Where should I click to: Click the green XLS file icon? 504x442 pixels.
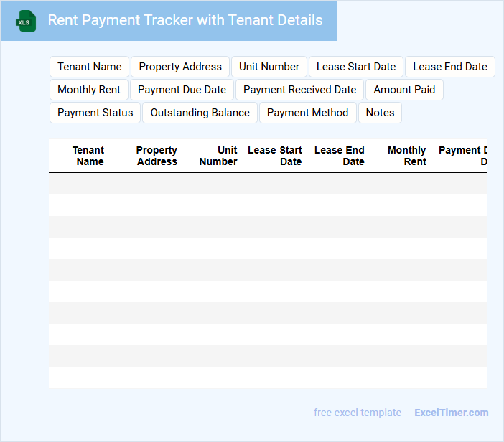click(26, 21)
